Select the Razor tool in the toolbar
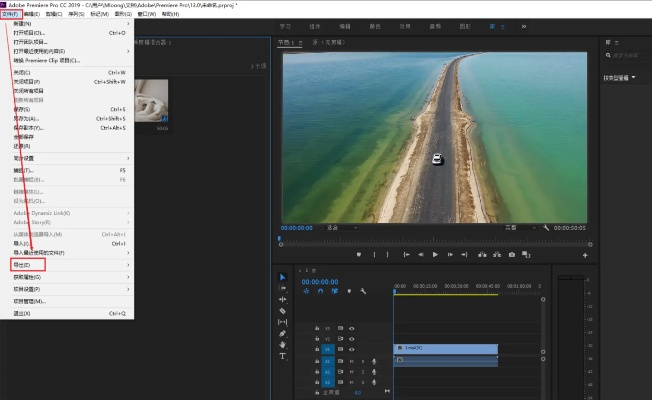652x400 pixels. [x=282, y=311]
